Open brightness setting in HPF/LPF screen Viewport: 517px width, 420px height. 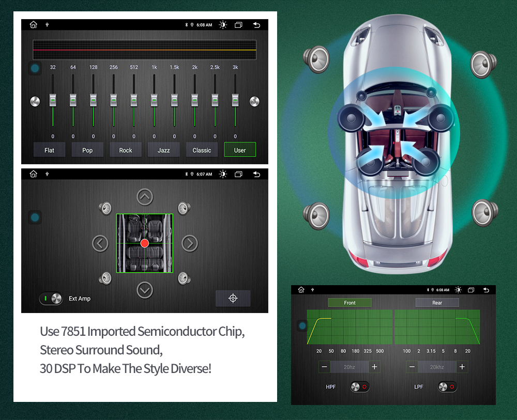tap(458, 289)
